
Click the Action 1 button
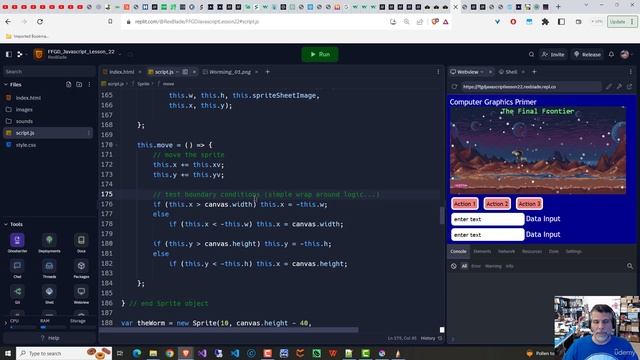464,204
